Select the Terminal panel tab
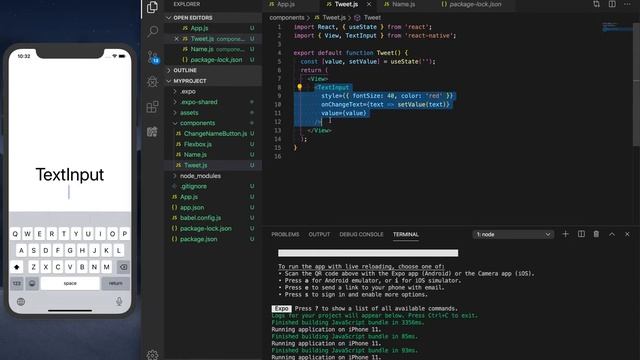This screenshot has height=360, width=640. point(406,234)
